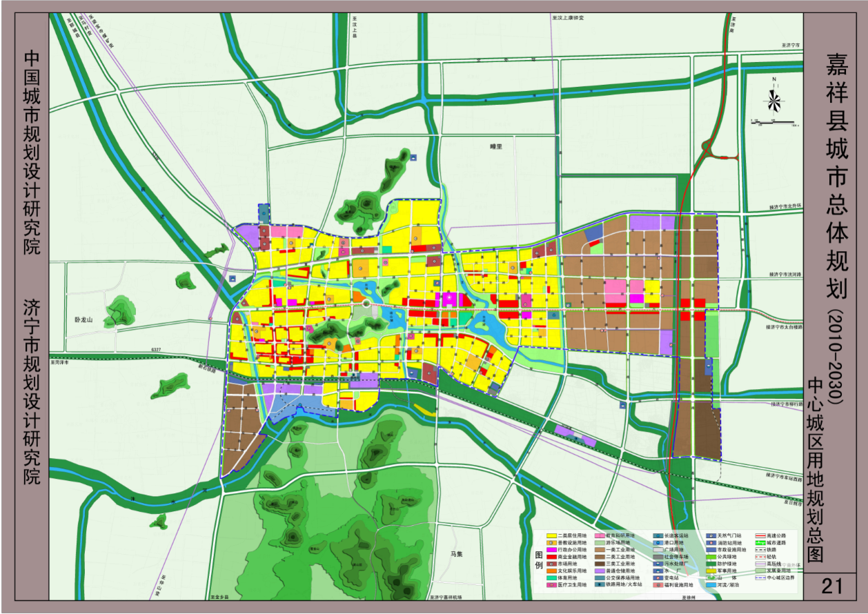This screenshot has height=614, width=868.
Task: Click the 中心城区用地规划总图 subtitle
Action: [x=816, y=469]
